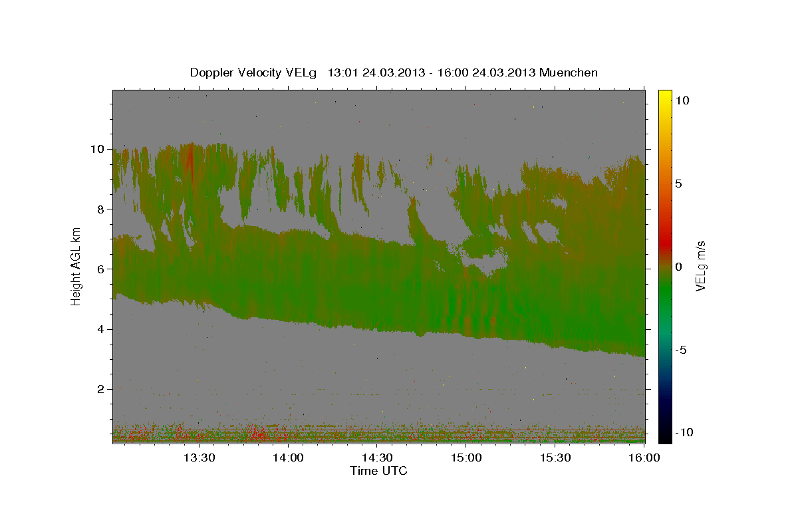Viewport: 798px width, 532px height.
Task: Select the 13:30 time tick label
Action: (x=199, y=458)
